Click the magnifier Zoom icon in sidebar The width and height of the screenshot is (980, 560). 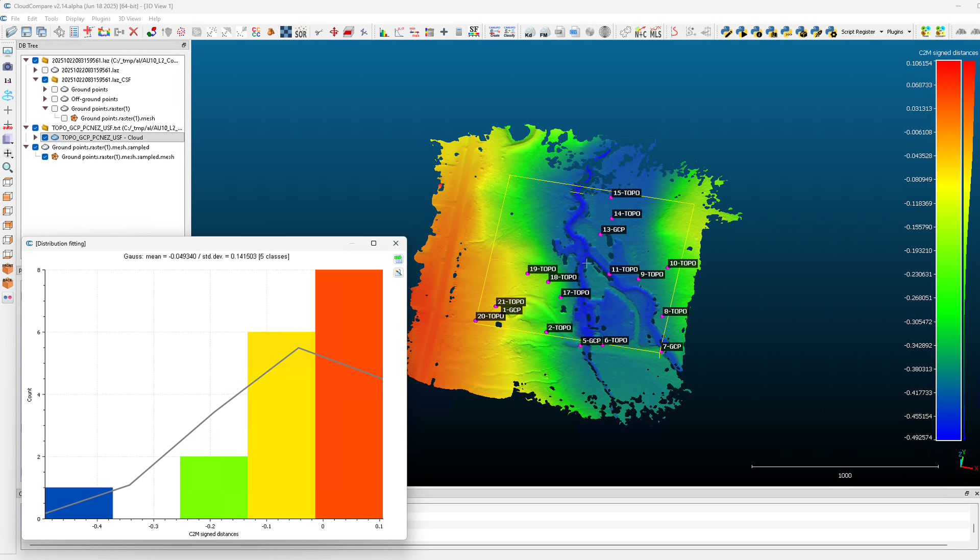point(8,167)
